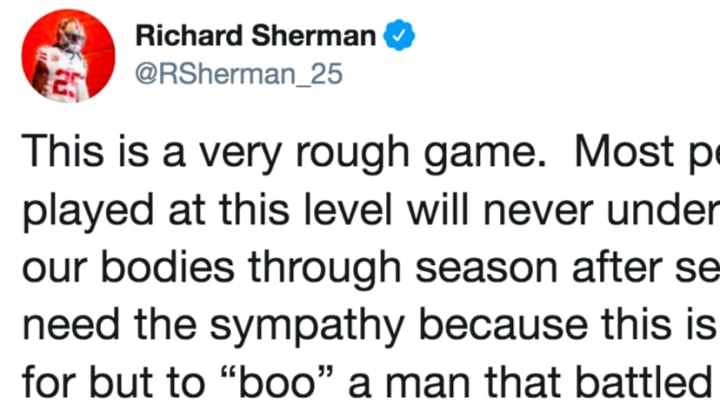Click the jersey number 25 in avatar
The height and width of the screenshot is (405, 720).
(x=69, y=83)
